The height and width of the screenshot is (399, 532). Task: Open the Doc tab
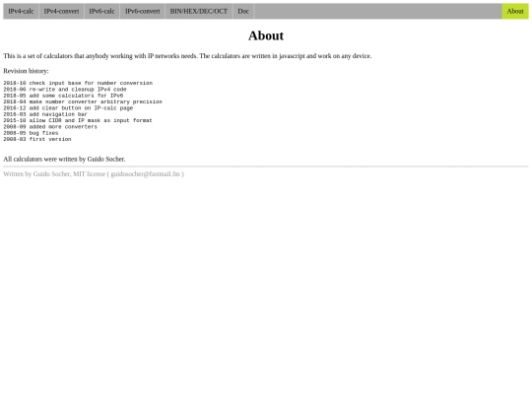(243, 11)
